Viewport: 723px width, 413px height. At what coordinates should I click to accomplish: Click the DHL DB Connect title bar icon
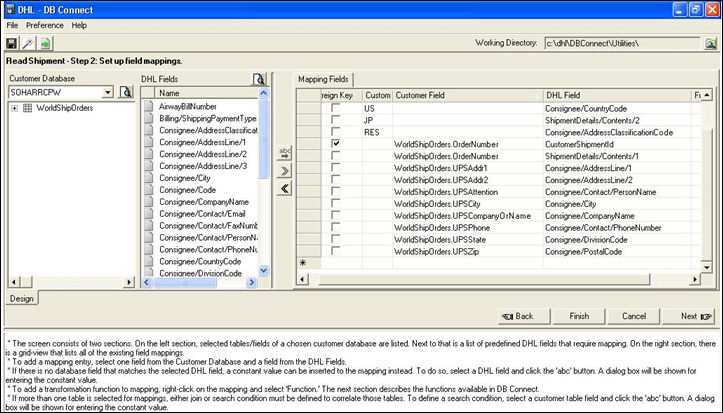9,10
